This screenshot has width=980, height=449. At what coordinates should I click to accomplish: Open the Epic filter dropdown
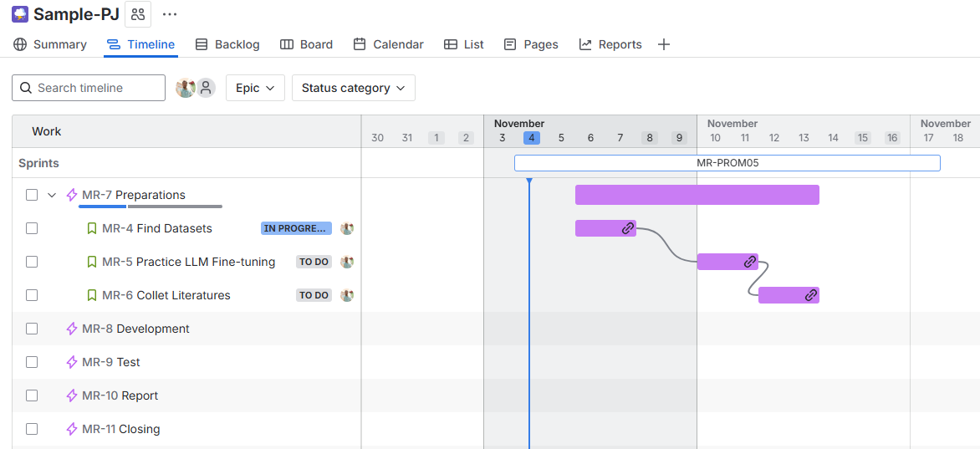click(x=255, y=88)
